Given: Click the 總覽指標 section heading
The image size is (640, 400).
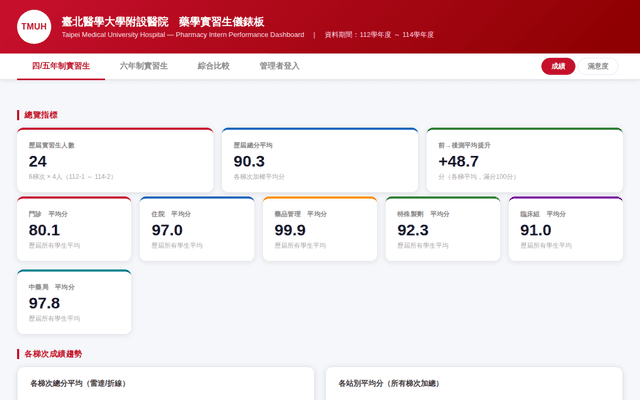Looking at the screenshot, I should [41, 115].
